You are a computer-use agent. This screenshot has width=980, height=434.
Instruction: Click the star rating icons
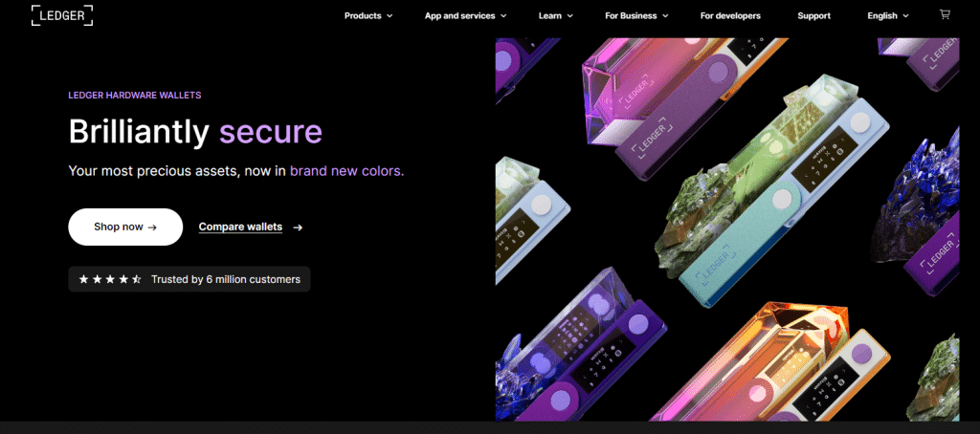(110, 279)
